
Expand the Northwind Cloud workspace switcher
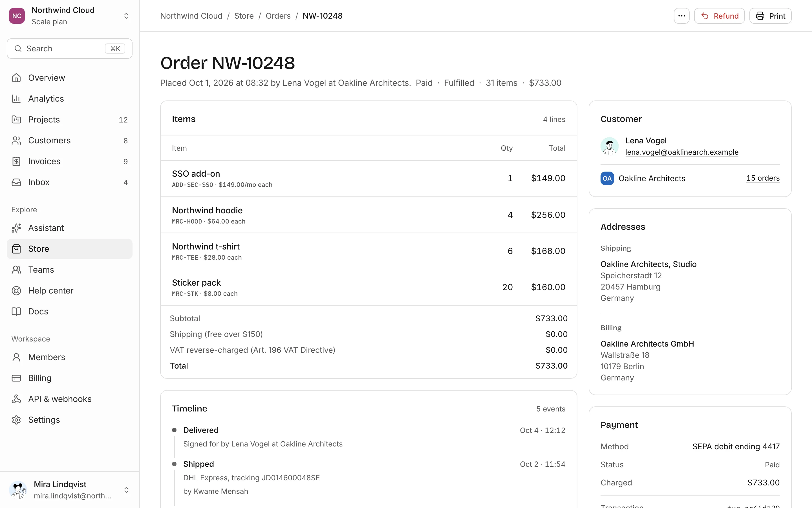coord(126,16)
